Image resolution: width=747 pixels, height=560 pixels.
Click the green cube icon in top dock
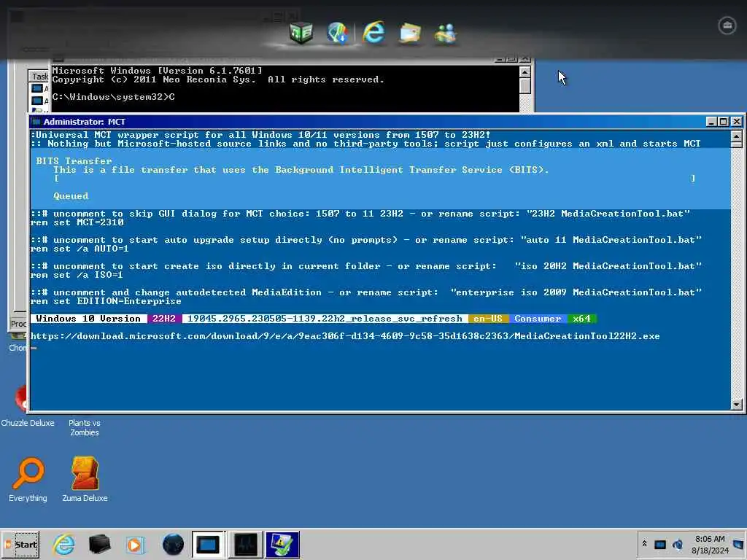[x=301, y=34]
